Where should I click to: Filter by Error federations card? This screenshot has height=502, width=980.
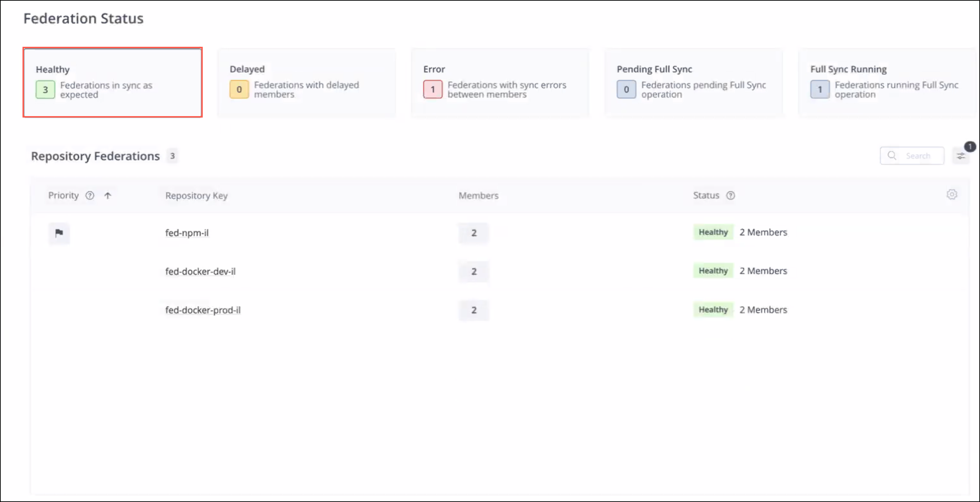click(500, 83)
